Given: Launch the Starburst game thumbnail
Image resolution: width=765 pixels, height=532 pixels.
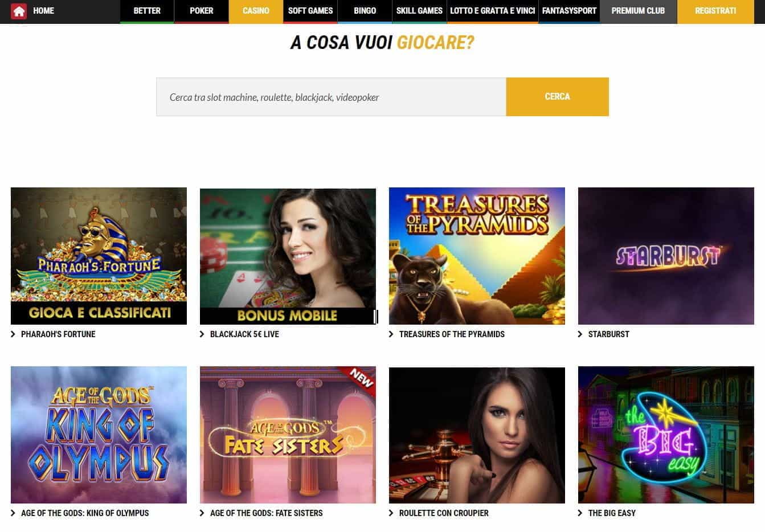Looking at the screenshot, I should pyautogui.click(x=666, y=256).
